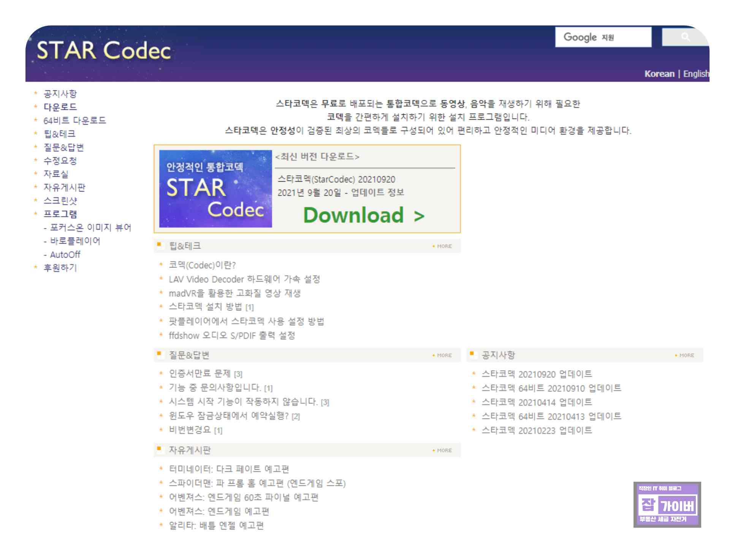Open 스타코덱 20210920 업데이트 notice

click(x=537, y=374)
